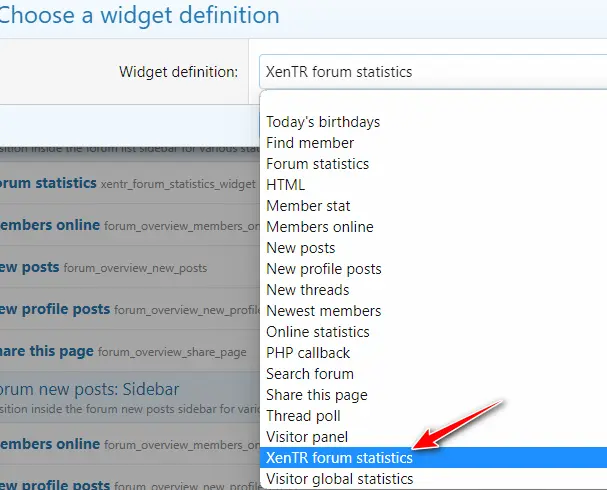This screenshot has height=490, width=607.
Task: Choose Share this page option
Action: [316, 395]
